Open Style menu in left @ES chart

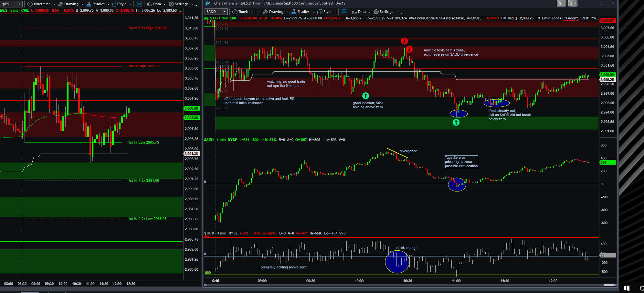(122, 4)
